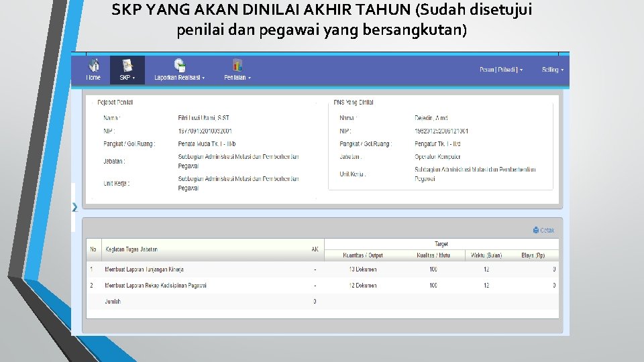
Task: Click the Kualitas / Mutu column header
Action: (433, 255)
